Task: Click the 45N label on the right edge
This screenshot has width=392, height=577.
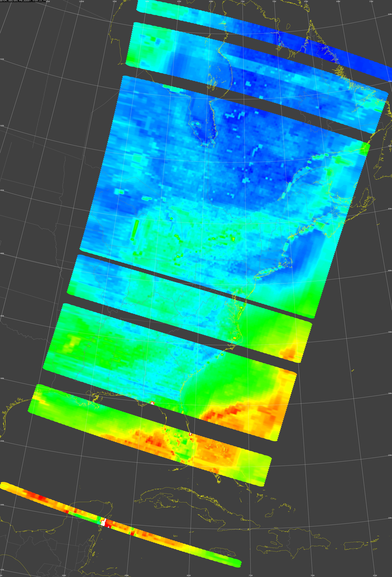Action: pyautogui.click(x=389, y=209)
